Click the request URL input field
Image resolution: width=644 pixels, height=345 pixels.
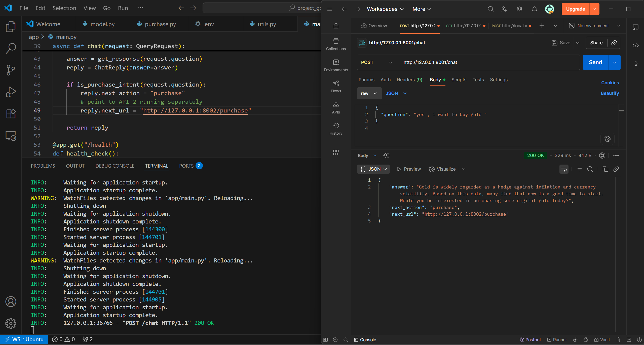click(489, 62)
